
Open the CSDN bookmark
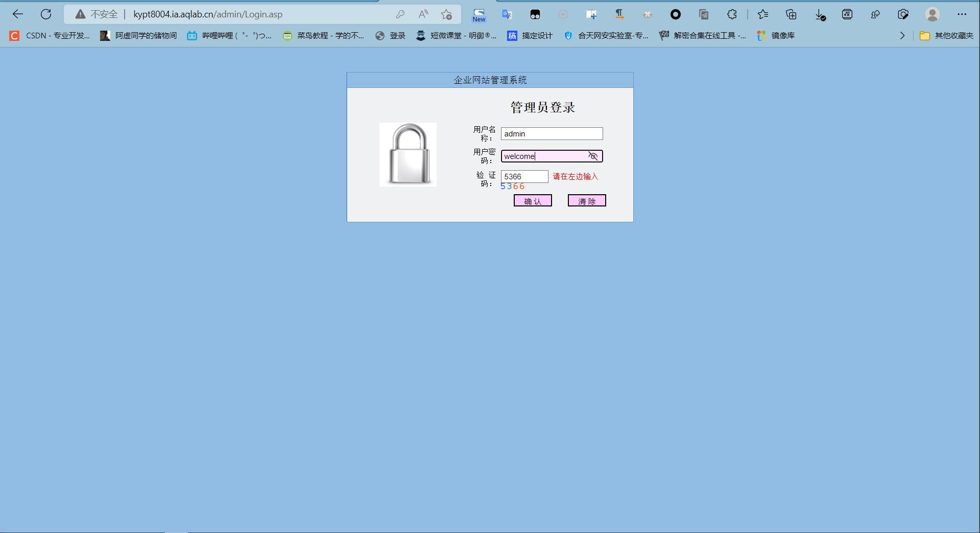point(50,35)
